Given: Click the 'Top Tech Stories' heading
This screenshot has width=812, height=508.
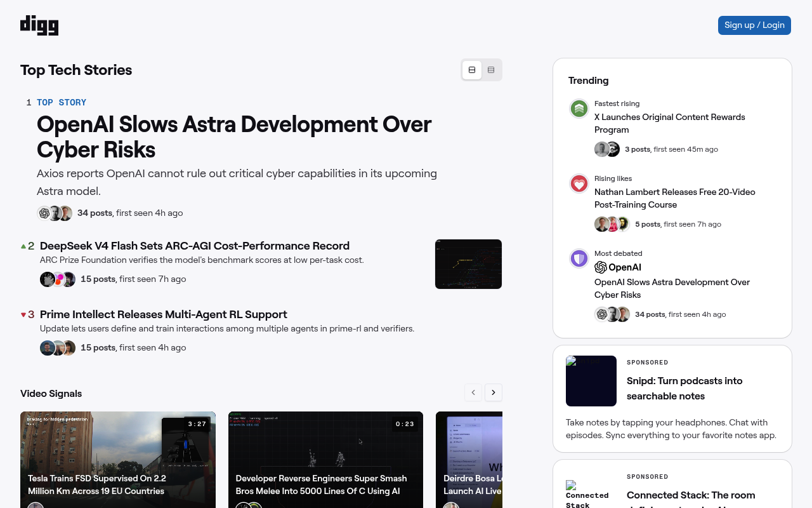Looking at the screenshot, I should (76, 70).
